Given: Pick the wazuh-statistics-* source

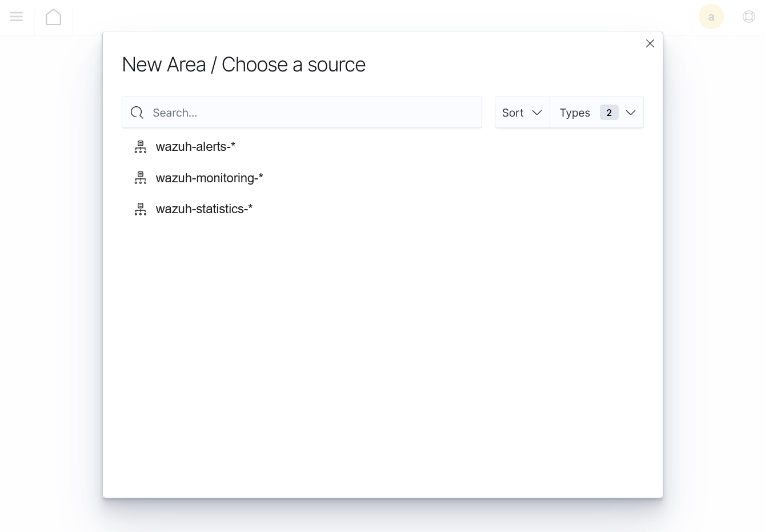Looking at the screenshot, I should 204,209.
